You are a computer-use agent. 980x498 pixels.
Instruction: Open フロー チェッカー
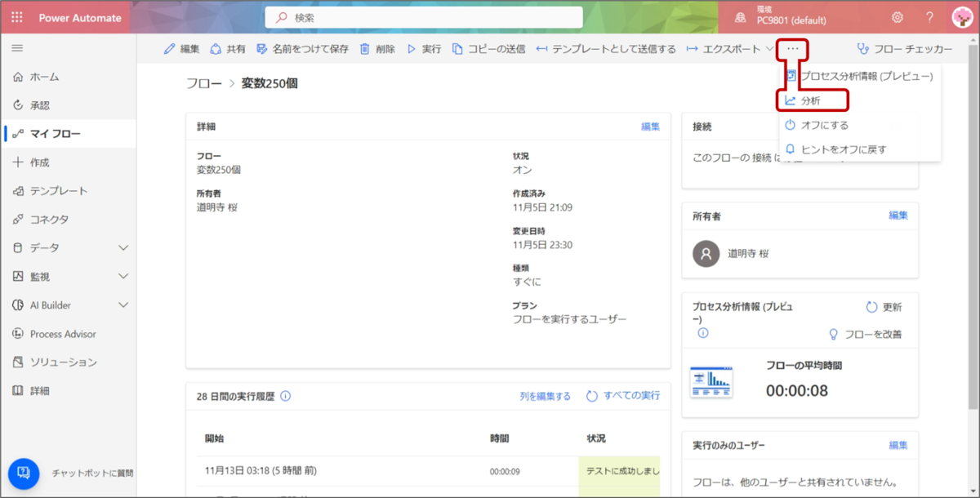click(904, 49)
